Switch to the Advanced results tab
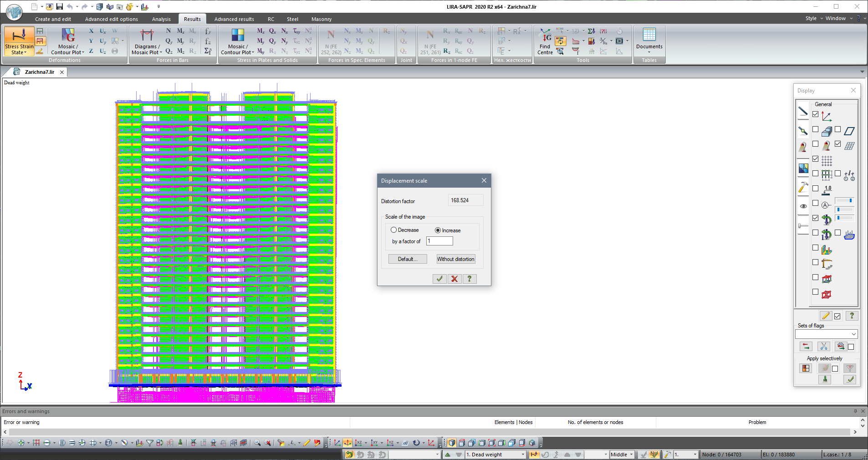868x460 pixels. [234, 19]
